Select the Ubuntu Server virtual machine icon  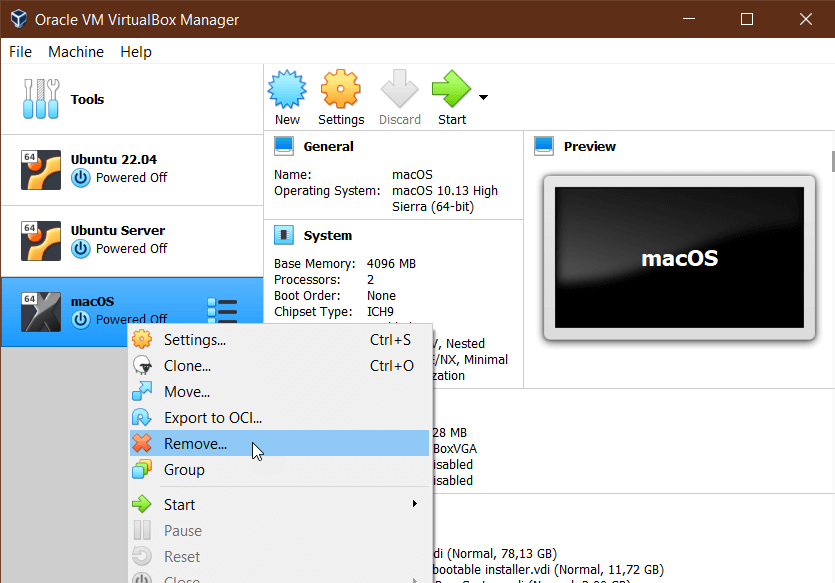[41, 241]
